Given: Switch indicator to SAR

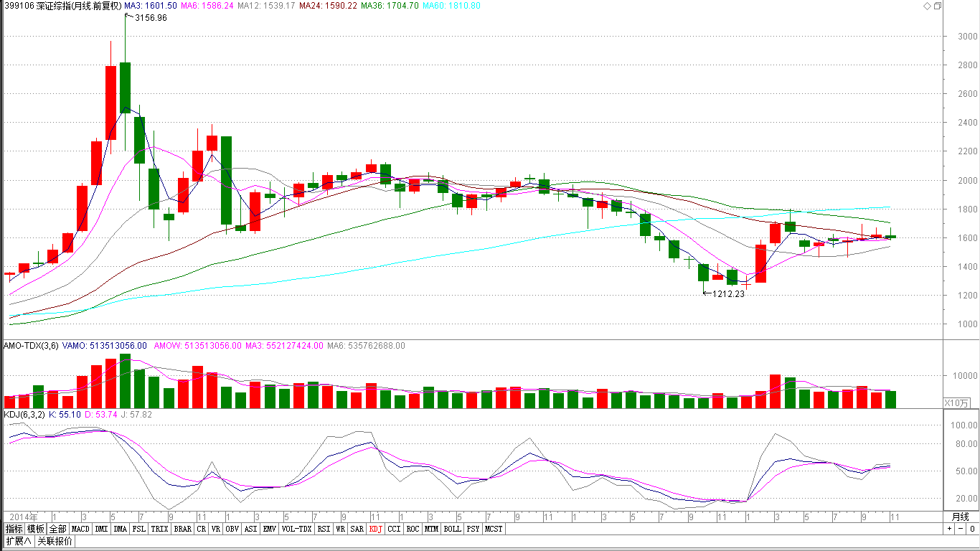Looking at the screenshot, I should tap(357, 529).
